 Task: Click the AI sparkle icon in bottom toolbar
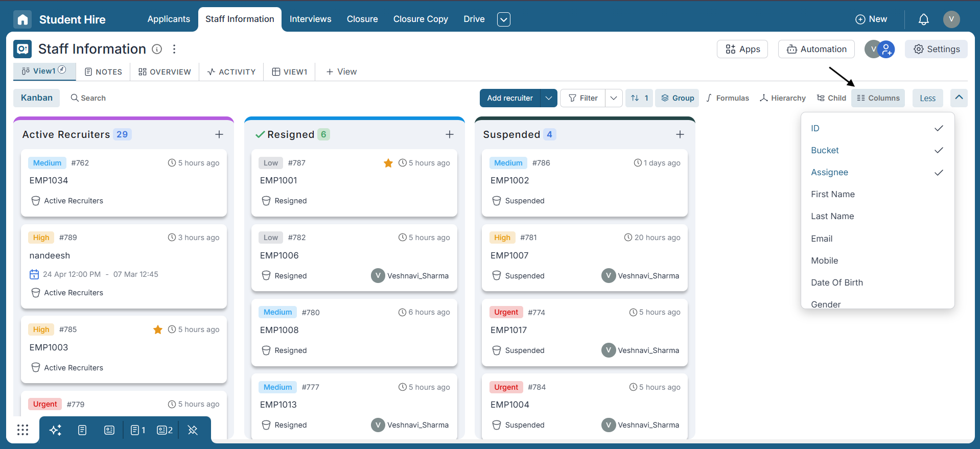coord(55,430)
